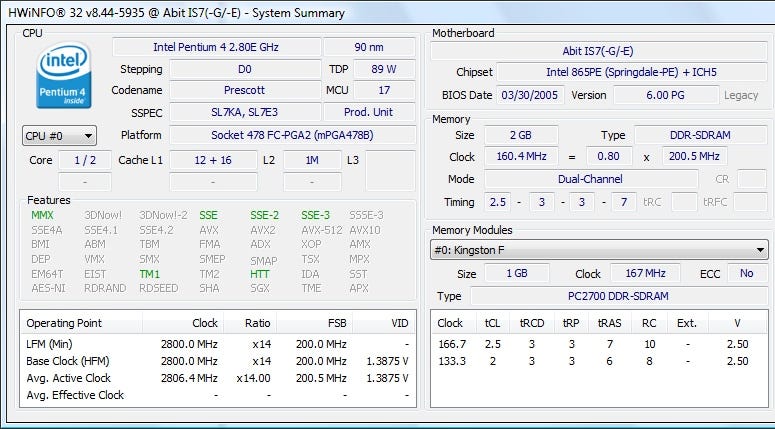Click the SSPEC value 'SL7KA, SL7E3'
The height and width of the screenshot is (429, 775).
click(x=245, y=112)
